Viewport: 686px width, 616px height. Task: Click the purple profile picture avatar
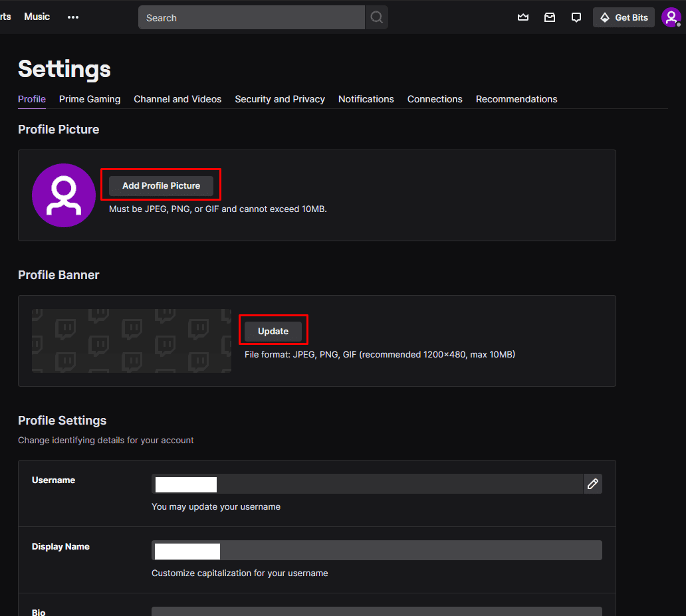(63, 195)
